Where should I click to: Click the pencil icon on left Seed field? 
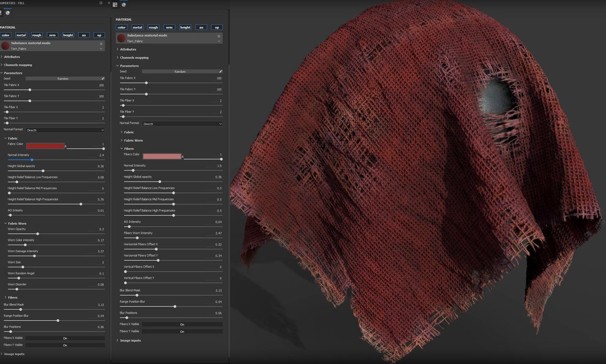click(x=103, y=79)
